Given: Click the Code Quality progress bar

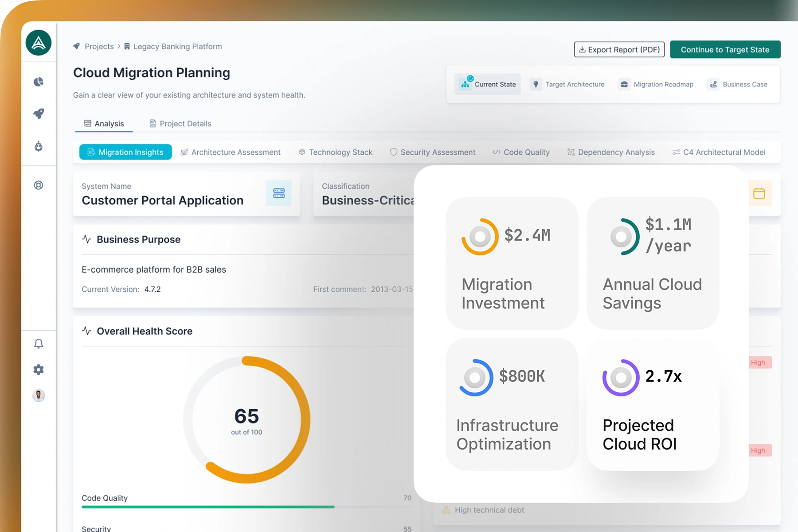Looking at the screenshot, I should [x=246, y=507].
